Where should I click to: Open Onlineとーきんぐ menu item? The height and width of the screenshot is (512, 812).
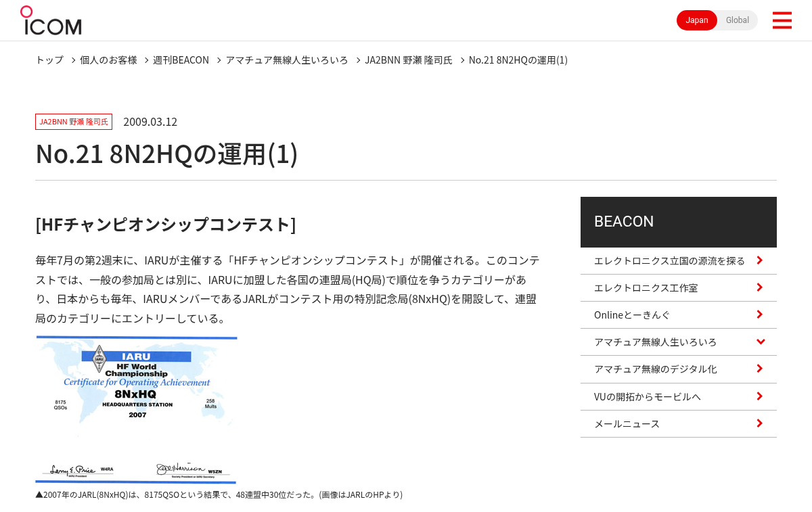point(679,315)
